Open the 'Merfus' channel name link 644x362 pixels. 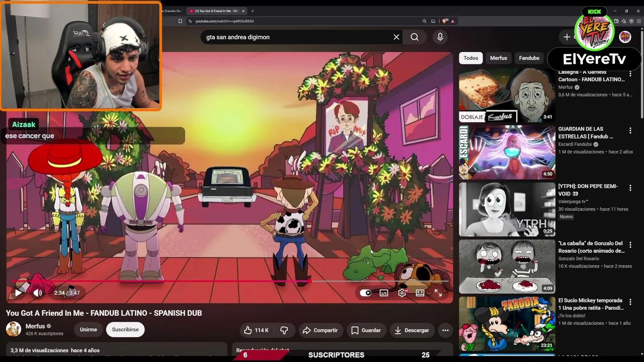point(35,326)
